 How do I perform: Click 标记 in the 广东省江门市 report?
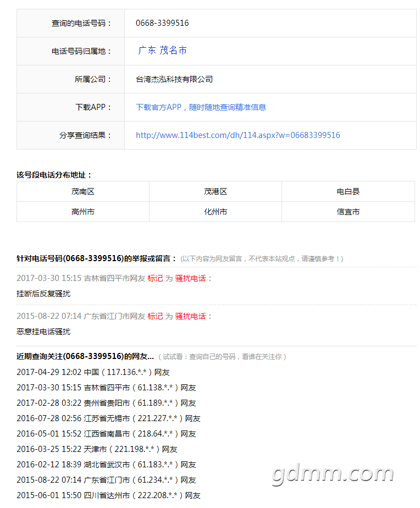coord(155,316)
